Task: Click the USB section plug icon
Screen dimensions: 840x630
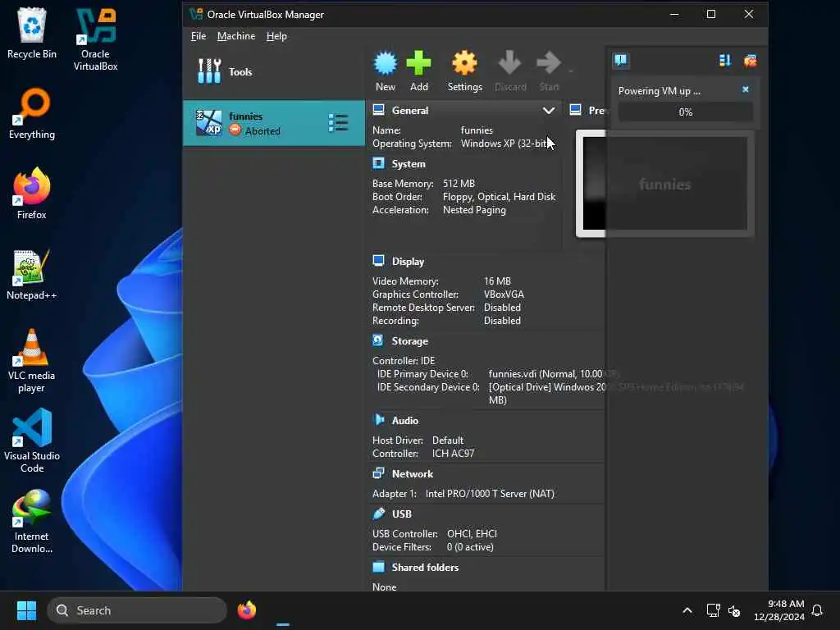Action: [x=379, y=514]
